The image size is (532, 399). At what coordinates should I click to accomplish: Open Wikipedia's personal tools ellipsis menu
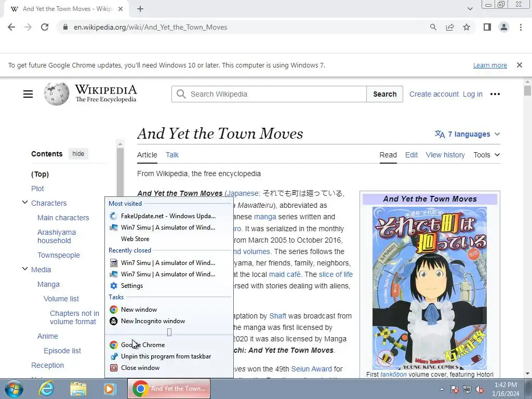coord(495,94)
